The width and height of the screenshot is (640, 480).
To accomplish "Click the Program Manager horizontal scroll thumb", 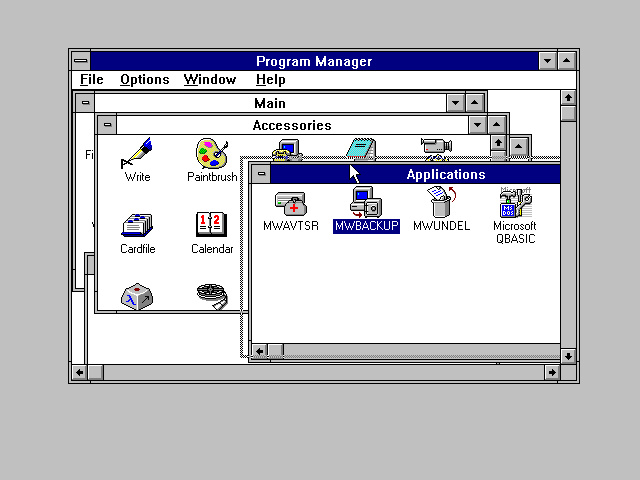I will click(x=96, y=372).
